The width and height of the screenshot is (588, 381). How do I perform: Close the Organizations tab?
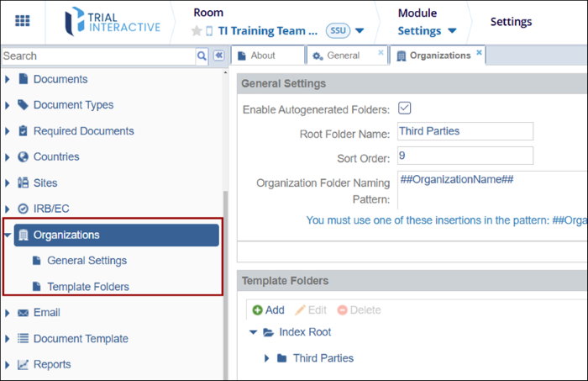(x=479, y=52)
